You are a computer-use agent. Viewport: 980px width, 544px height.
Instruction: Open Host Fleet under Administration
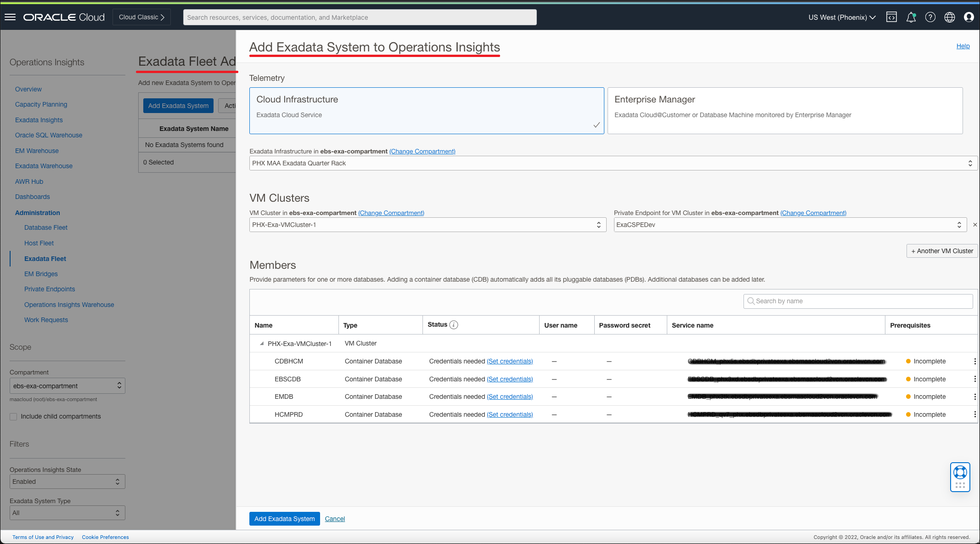pyautogui.click(x=39, y=243)
